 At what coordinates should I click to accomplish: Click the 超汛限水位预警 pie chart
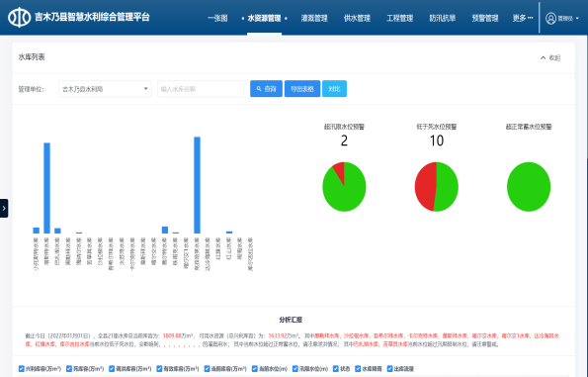pos(344,187)
